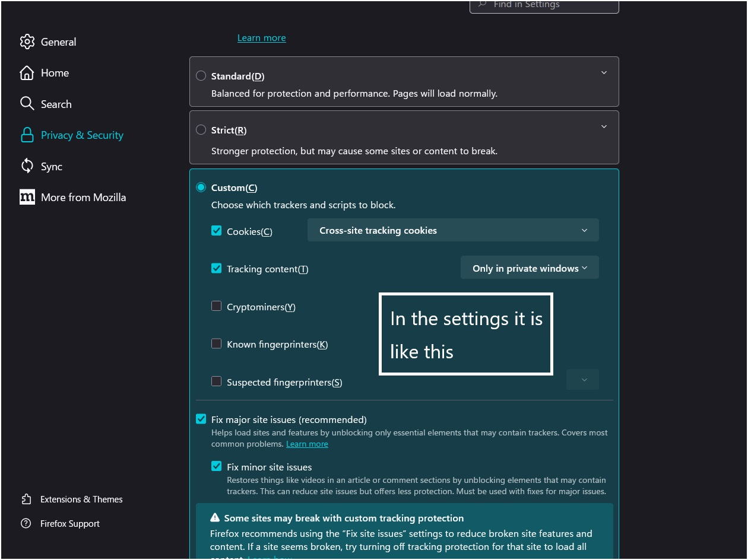Enable the Known fingerprinters checkbox

tap(217, 344)
